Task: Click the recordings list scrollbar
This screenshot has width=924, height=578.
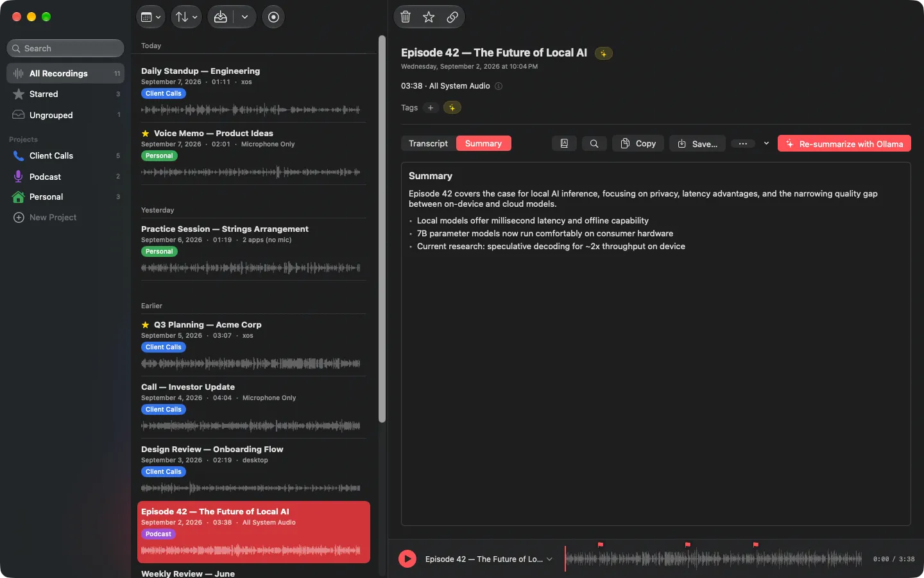Action: click(382, 229)
